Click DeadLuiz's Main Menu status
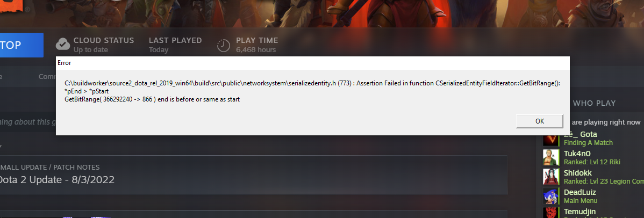Image resolution: width=644 pixels, height=218 pixels. point(580,201)
